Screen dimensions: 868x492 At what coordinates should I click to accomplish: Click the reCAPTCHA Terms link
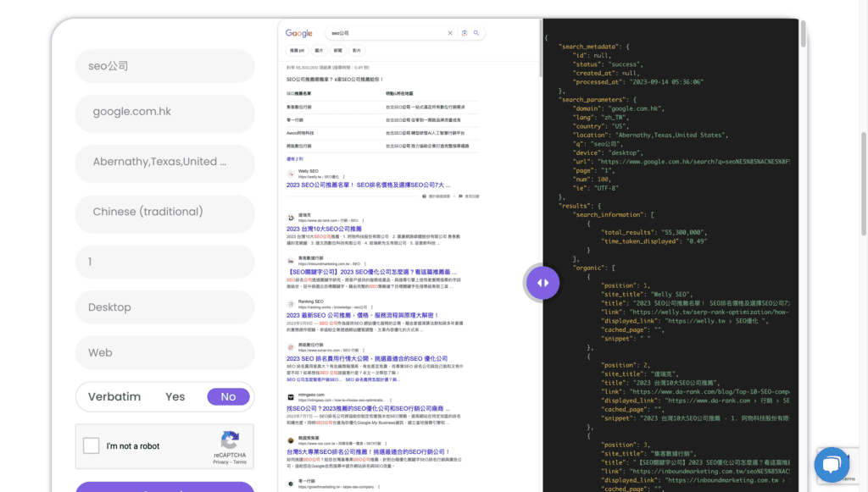point(240,462)
